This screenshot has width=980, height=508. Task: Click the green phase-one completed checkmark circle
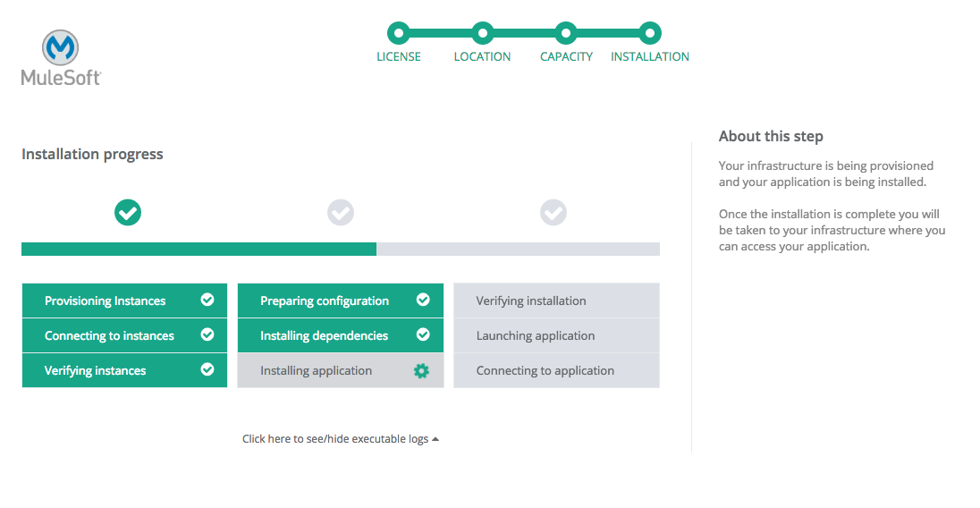128,213
